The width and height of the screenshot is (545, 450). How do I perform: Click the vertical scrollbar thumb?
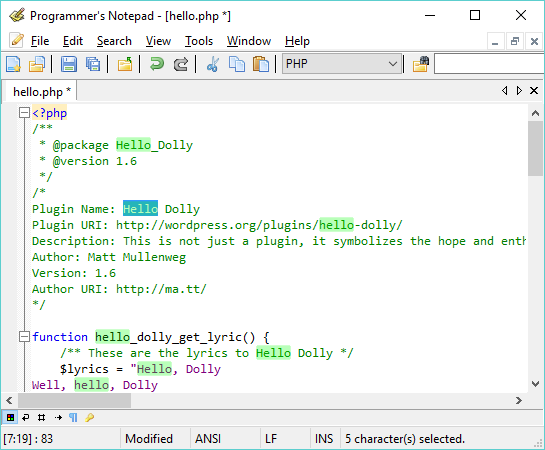(535, 148)
